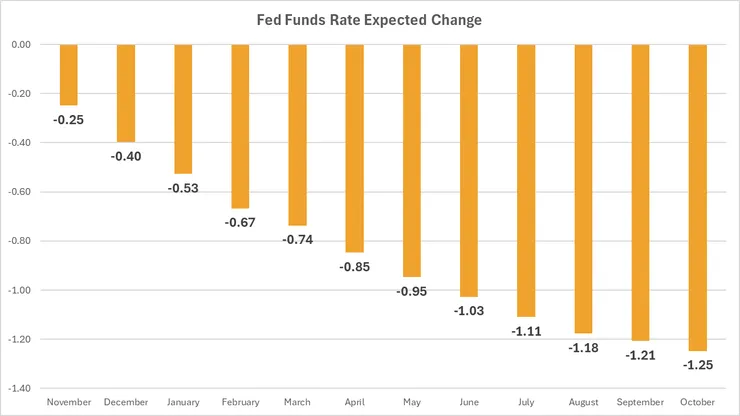Click the -1.11 data label for July
Image resolution: width=740 pixels, height=416 pixels.
[x=527, y=330]
